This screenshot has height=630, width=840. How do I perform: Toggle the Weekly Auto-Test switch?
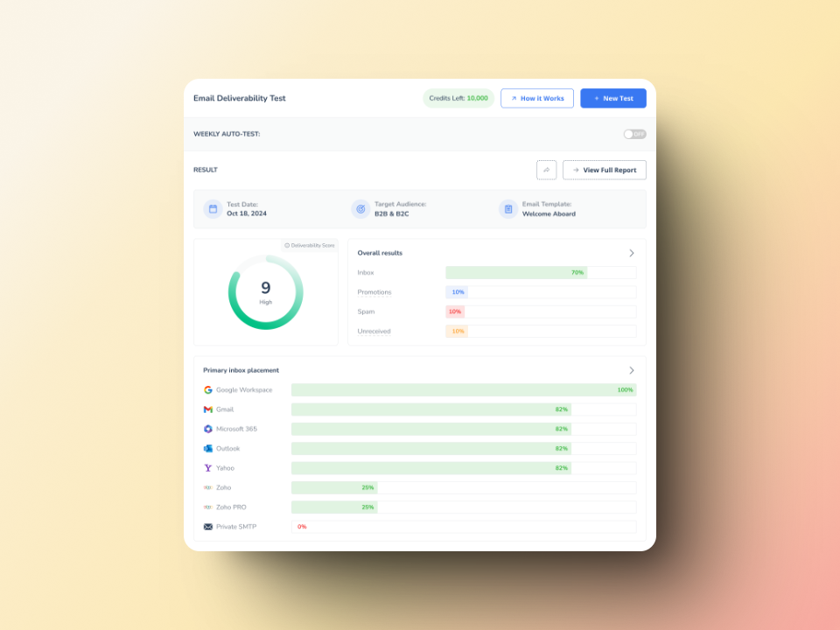(x=634, y=134)
